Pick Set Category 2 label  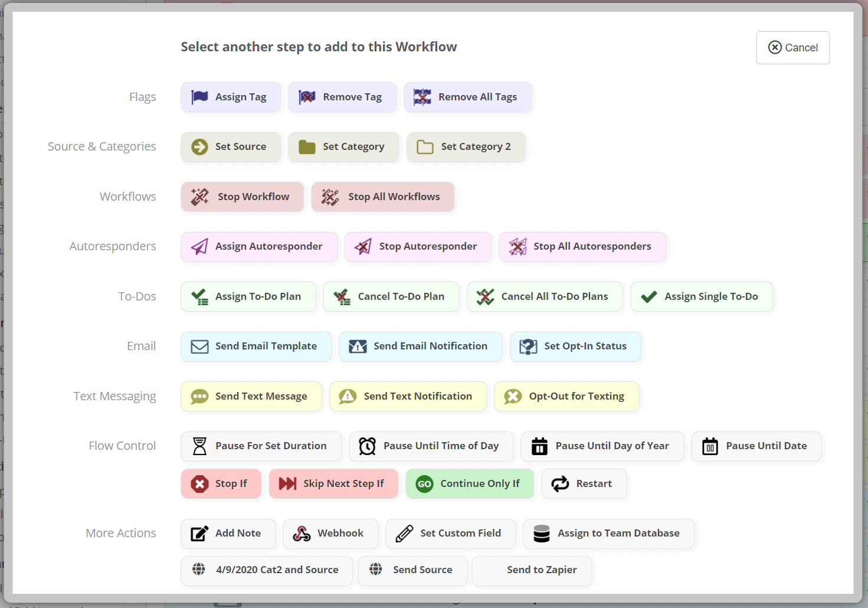coord(476,146)
